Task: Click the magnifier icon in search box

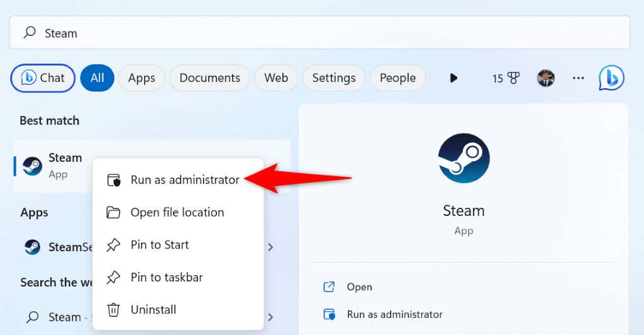Action: 30,33
